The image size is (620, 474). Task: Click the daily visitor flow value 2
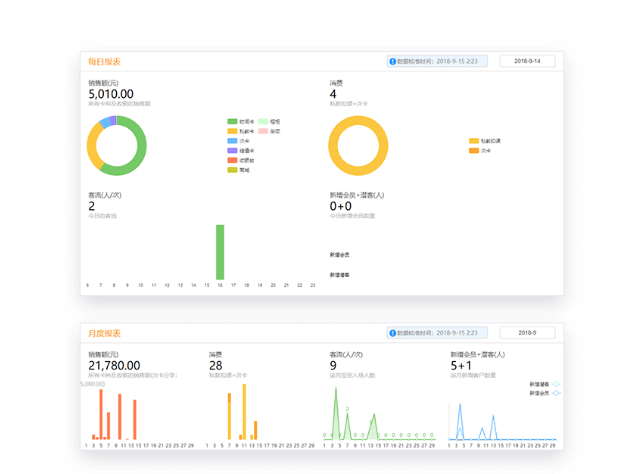pyautogui.click(x=91, y=206)
